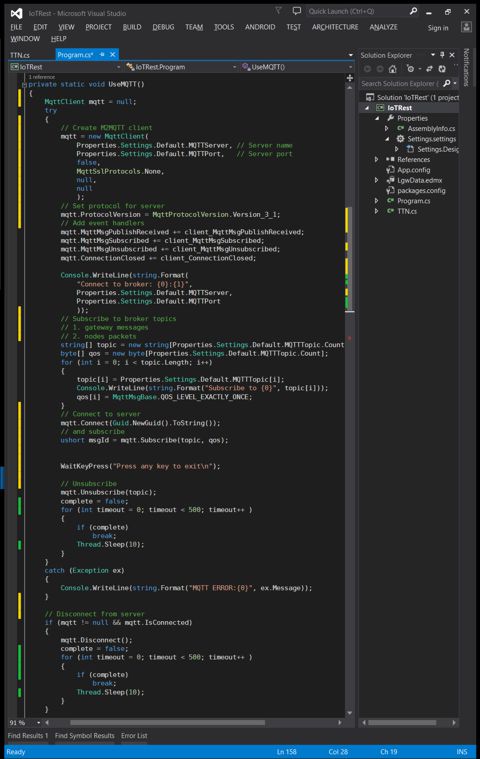
Task: Click the Sign in link
Action: pos(438,28)
